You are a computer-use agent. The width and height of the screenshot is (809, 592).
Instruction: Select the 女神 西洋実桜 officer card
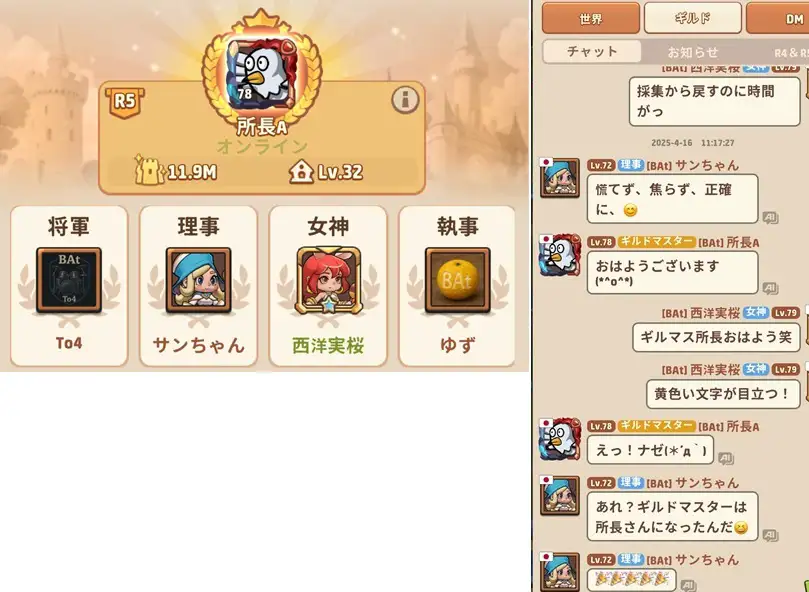pos(328,286)
